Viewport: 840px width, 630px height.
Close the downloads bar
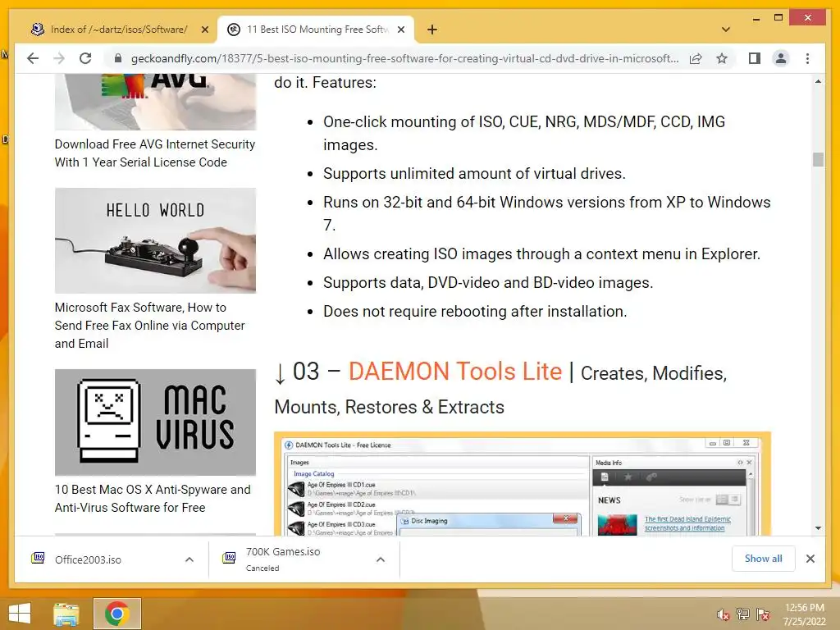[x=810, y=559]
